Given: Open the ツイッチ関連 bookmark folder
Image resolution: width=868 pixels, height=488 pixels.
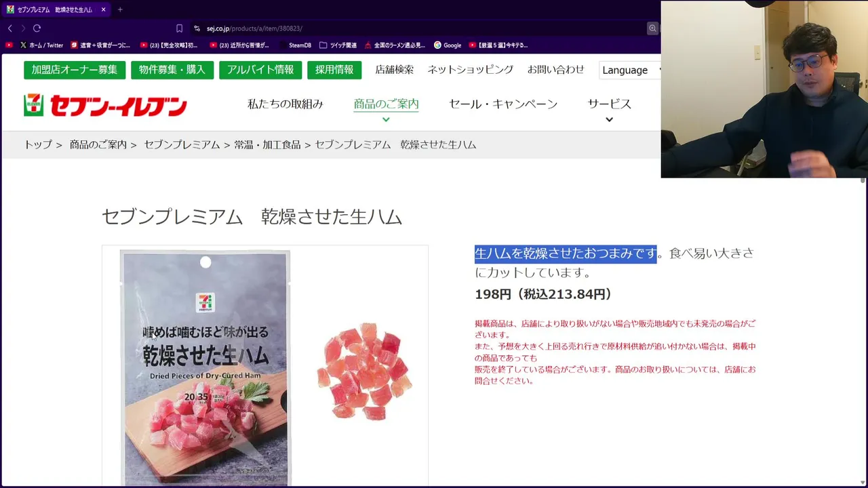Looking at the screenshot, I should coord(338,45).
